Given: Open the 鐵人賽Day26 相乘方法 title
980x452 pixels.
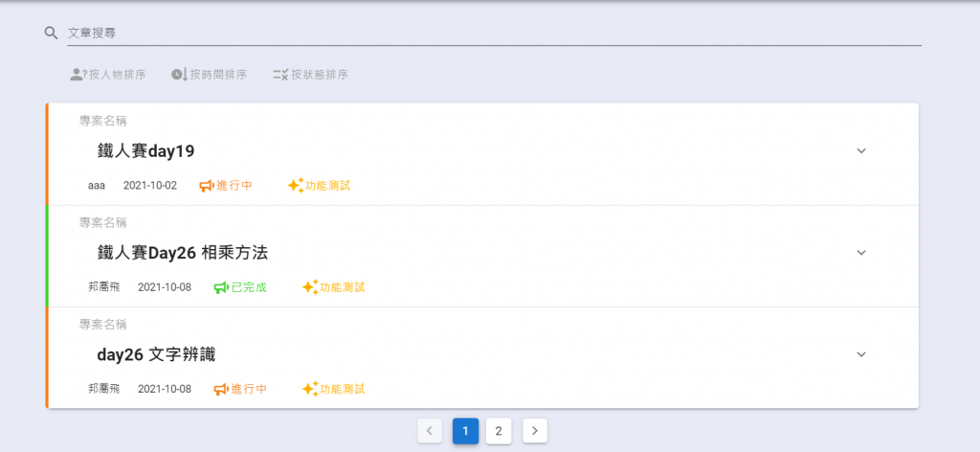Looking at the screenshot, I should coord(183,253).
